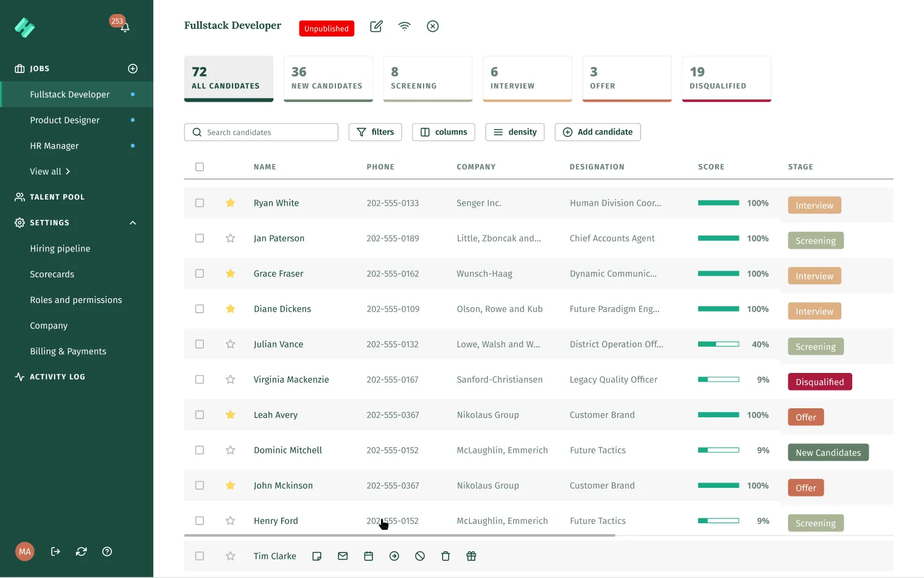Schedule Tim Clarke with the calendar icon
Viewport: 924px width, 578px height.
[x=368, y=556]
